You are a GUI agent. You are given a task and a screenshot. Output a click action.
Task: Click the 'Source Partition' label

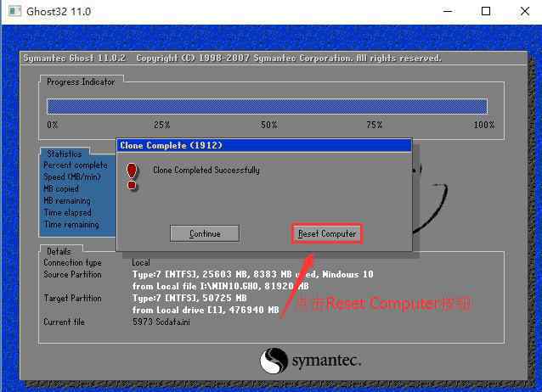(x=72, y=275)
